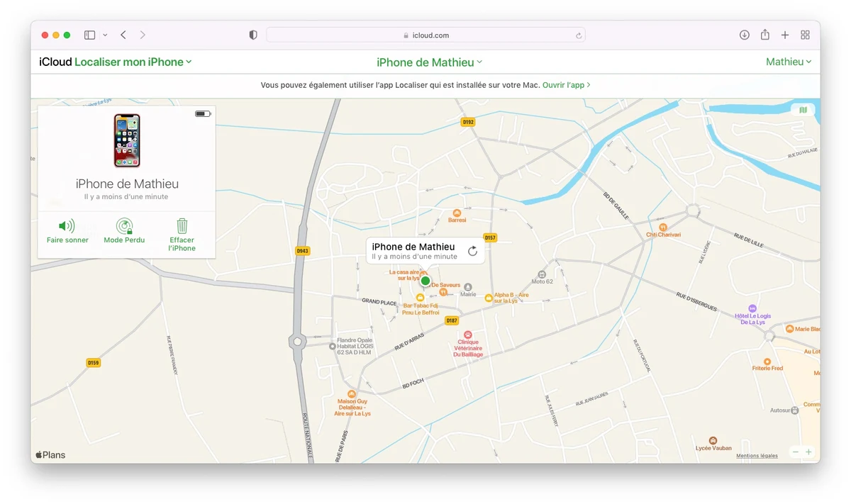Open the Apple Plans logo link

coord(50,455)
